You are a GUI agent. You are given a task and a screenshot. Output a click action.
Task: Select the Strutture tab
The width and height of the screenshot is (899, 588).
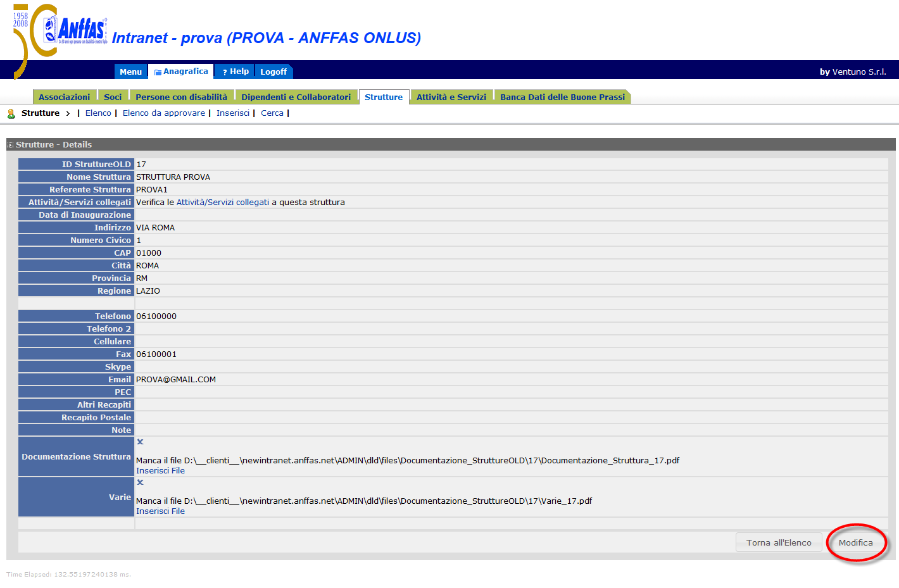pos(384,97)
